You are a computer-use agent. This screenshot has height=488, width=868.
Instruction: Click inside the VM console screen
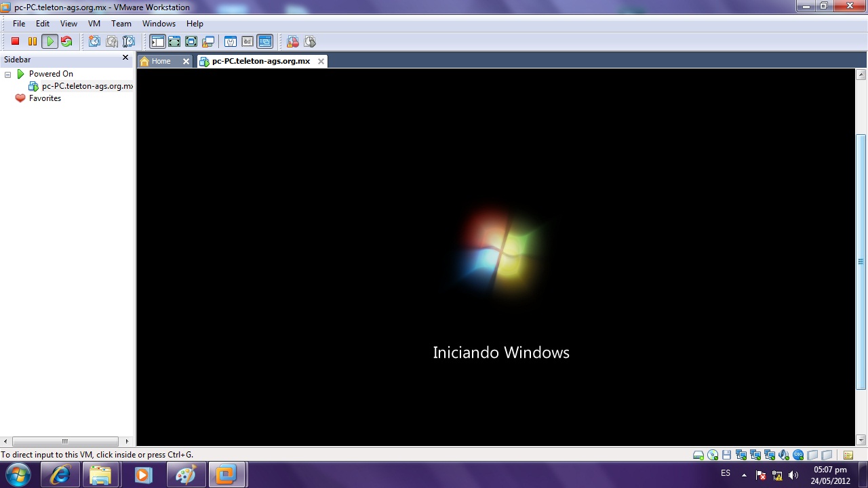coord(496,257)
